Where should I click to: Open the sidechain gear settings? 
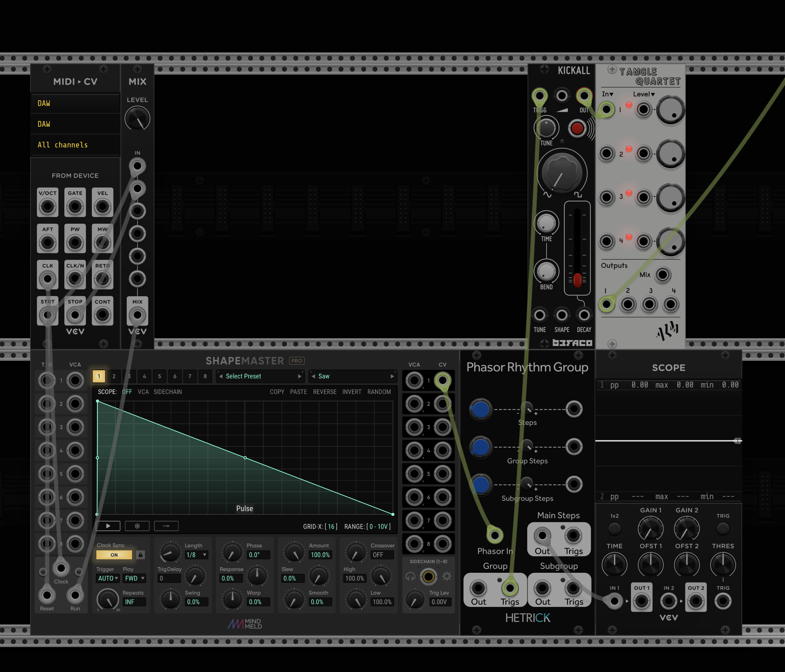point(447,576)
